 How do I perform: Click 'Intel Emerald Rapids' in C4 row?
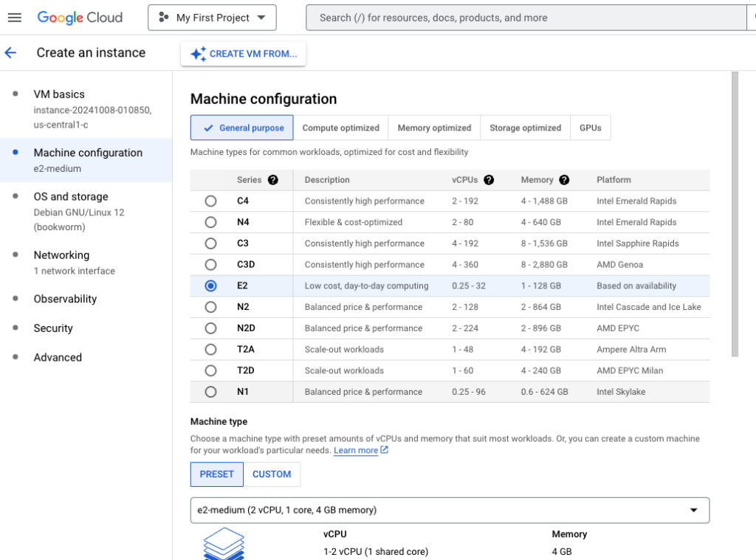(636, 201)
